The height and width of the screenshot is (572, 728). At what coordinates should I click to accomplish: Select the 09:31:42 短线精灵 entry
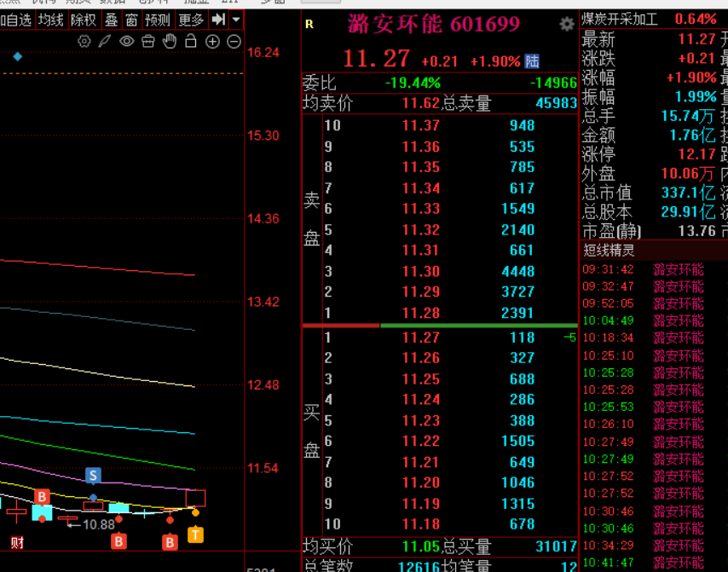point(654,269)
